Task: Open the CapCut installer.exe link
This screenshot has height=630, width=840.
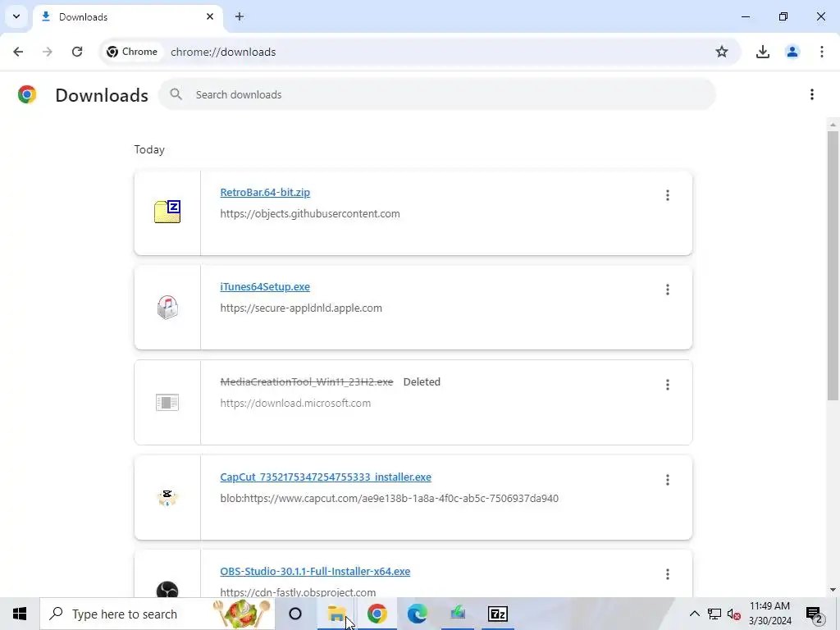Action: [x=326, y=477]
